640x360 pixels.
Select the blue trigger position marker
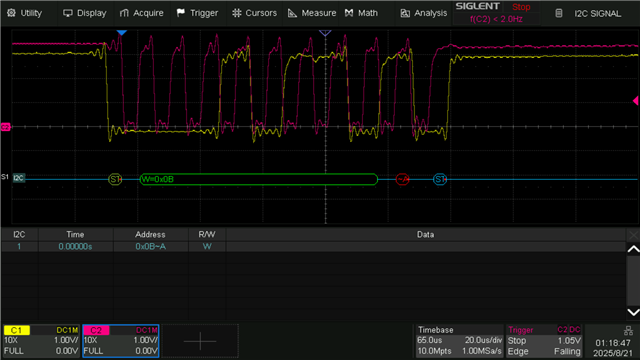(x=122, y=33)
